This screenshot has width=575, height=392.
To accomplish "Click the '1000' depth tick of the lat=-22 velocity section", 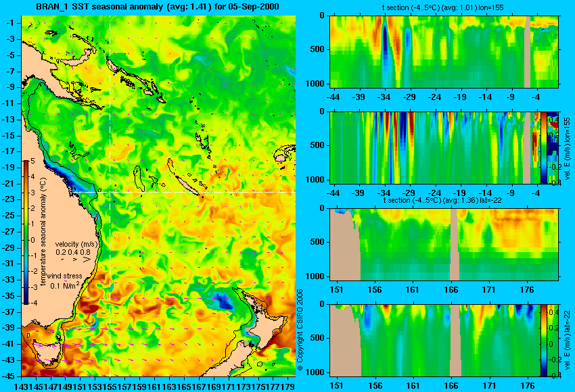I will 315,372.
